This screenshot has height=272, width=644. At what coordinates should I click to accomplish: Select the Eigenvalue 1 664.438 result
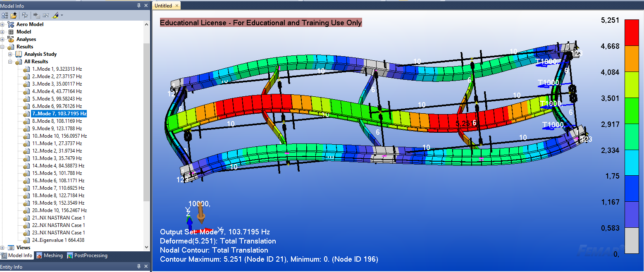tap(58, 240)
